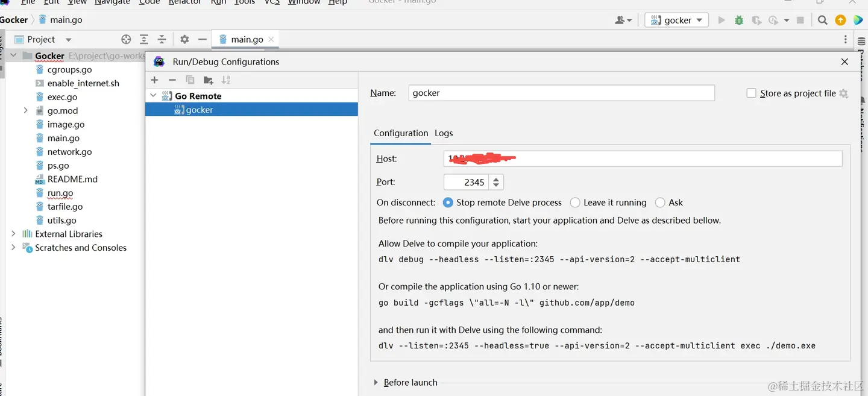
Task: Expand External Libraries node
Action: point(13,234)
